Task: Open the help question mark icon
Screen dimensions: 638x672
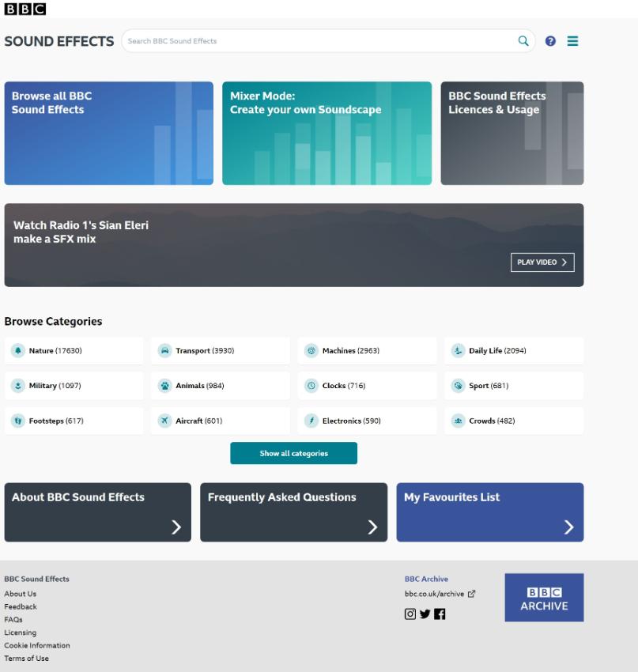Action: pyautogui.click(x=550, y=41)
